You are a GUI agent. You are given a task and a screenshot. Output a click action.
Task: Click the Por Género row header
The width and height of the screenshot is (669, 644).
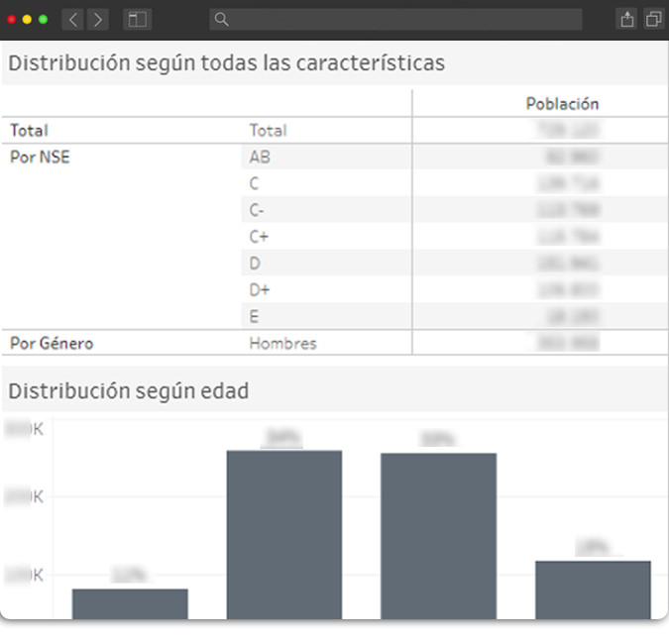click(52, 343)
